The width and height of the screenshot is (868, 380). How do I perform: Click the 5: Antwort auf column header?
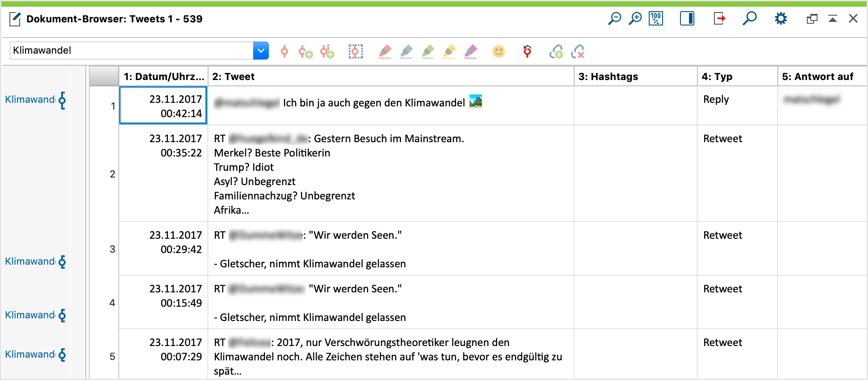coord(822,76)
